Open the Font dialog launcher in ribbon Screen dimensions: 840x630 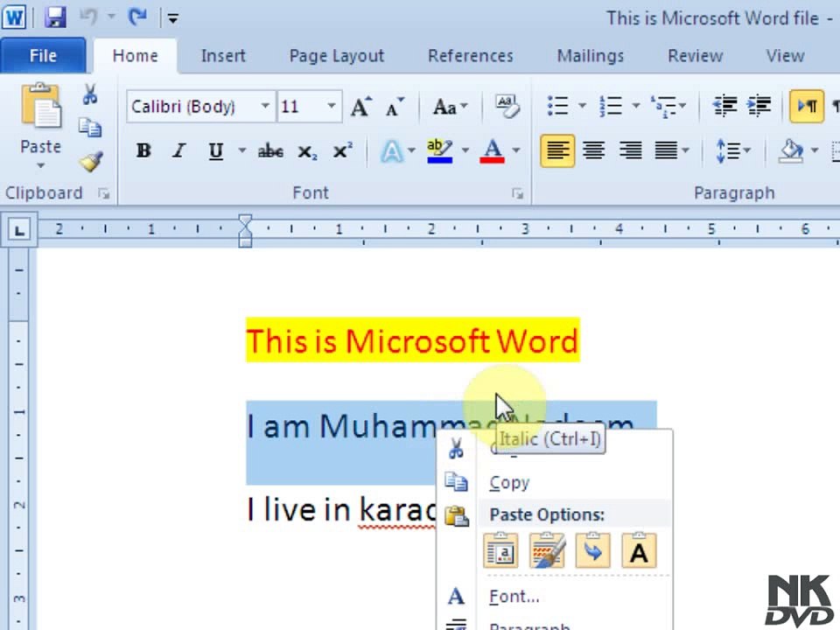click(x=517, y=194)
